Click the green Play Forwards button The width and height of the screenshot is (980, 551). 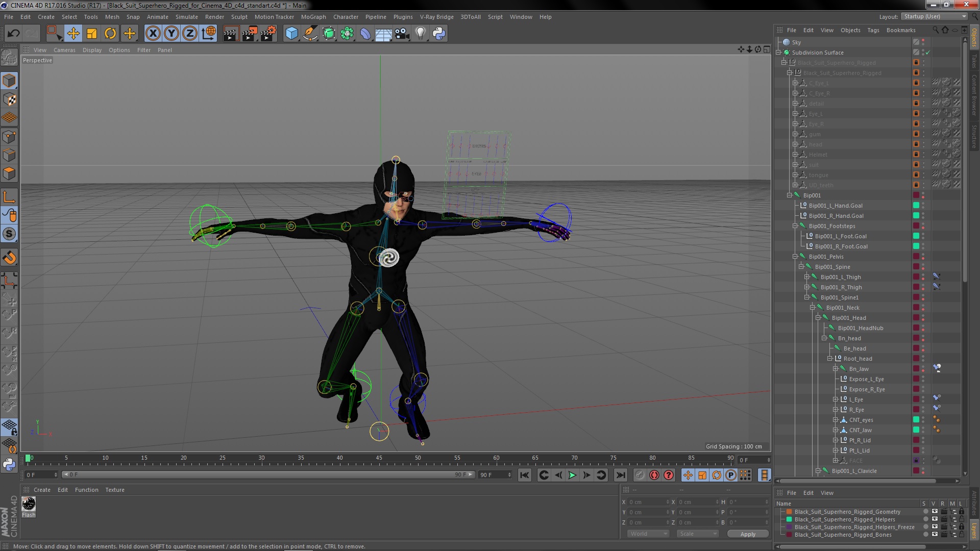pyautogui.click(x=573, y=475)
